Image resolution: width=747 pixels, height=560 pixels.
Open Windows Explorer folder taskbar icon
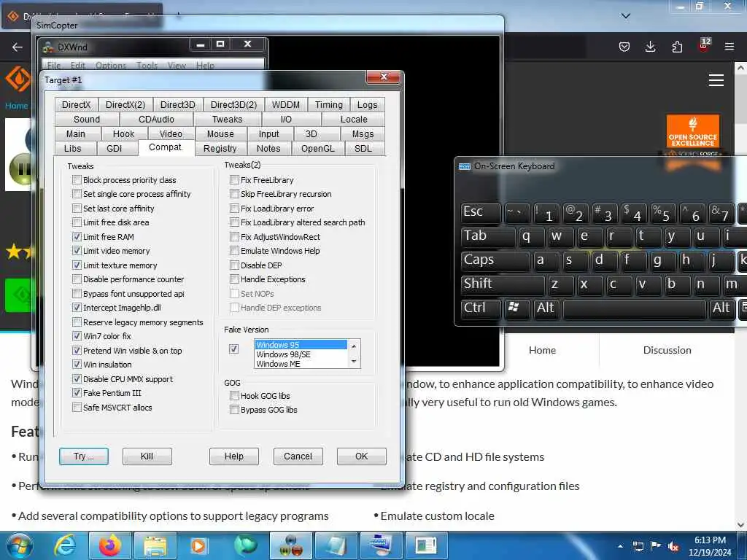coord(155,545)
